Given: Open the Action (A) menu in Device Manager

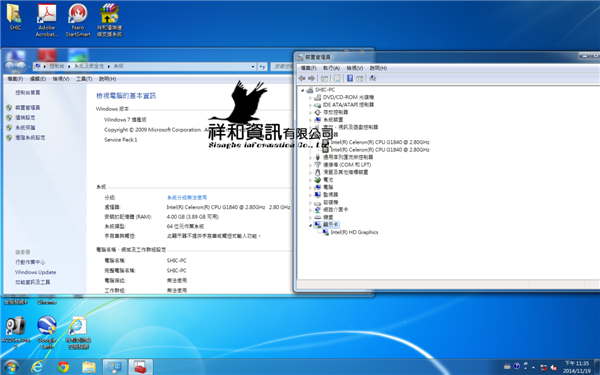Looking at the screenshot, I should pyautogui.click(x=331, y=68).
